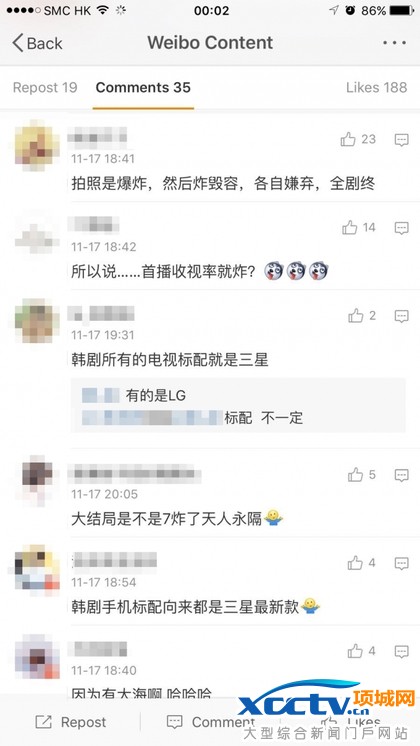The height and width of the screenshot is (746, 420).
Task: Reply icon beside the 2-like comment
Action: pos(402,316)
